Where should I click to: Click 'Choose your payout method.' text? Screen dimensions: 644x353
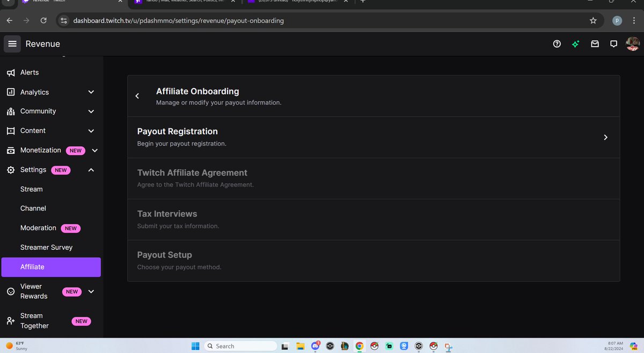pyautogui.click(x=179, y=267)
